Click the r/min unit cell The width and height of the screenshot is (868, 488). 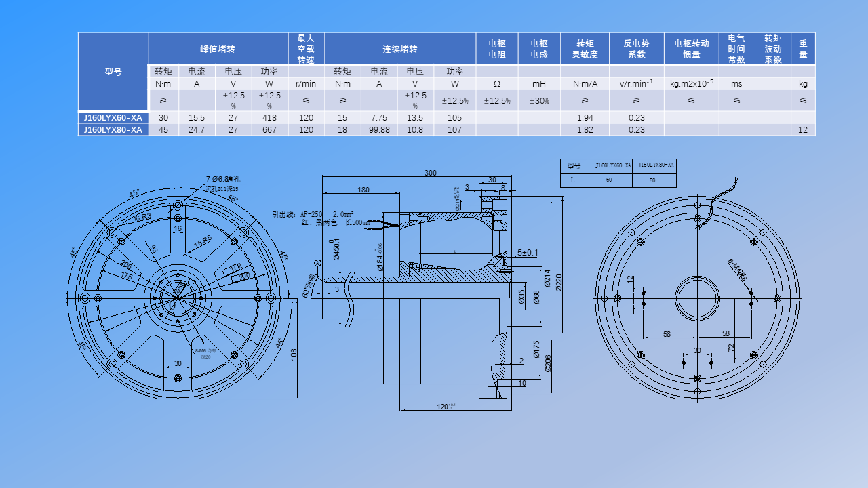coord(307,83)
